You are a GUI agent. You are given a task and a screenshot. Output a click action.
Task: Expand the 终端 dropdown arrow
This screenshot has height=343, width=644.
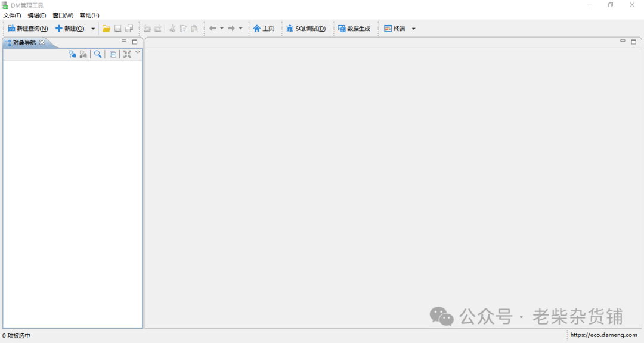414,29
